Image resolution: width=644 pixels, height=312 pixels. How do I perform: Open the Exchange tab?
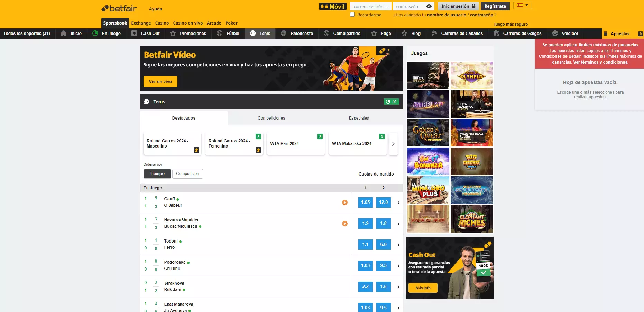point(141,23)
